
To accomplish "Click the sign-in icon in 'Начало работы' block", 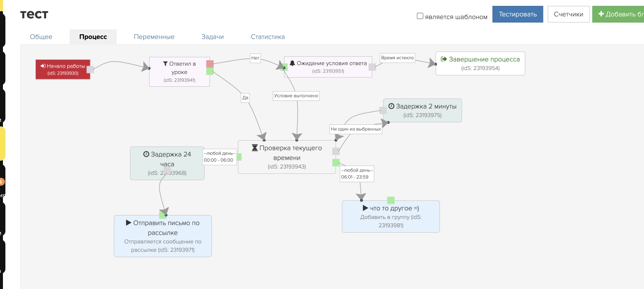I will point(43,66).
